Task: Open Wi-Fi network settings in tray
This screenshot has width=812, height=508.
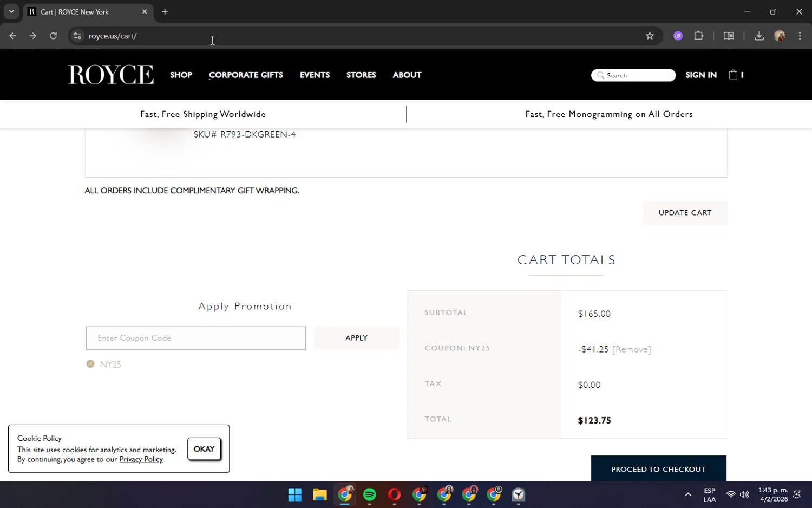Action: click(731, 494)
